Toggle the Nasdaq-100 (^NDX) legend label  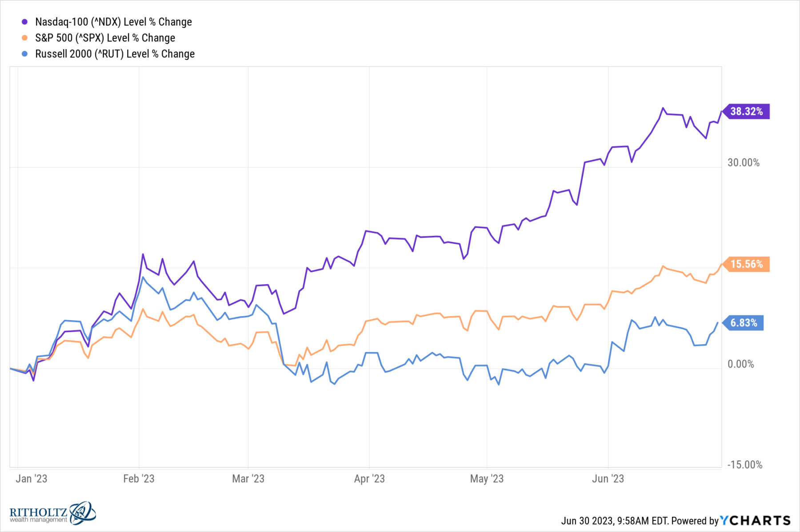click(x=113, y=22)
